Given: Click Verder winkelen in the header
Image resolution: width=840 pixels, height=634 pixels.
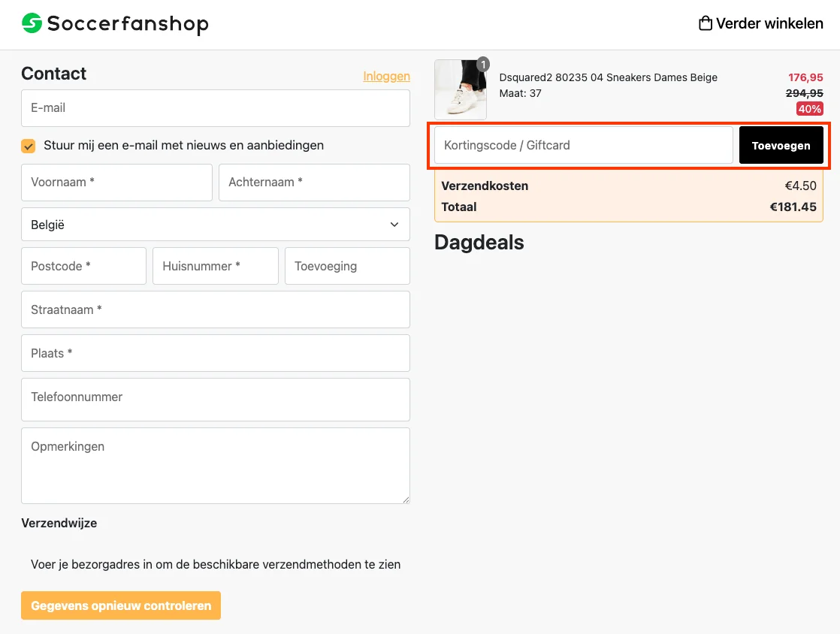Looking at the screenshot, I should (761, 23).
